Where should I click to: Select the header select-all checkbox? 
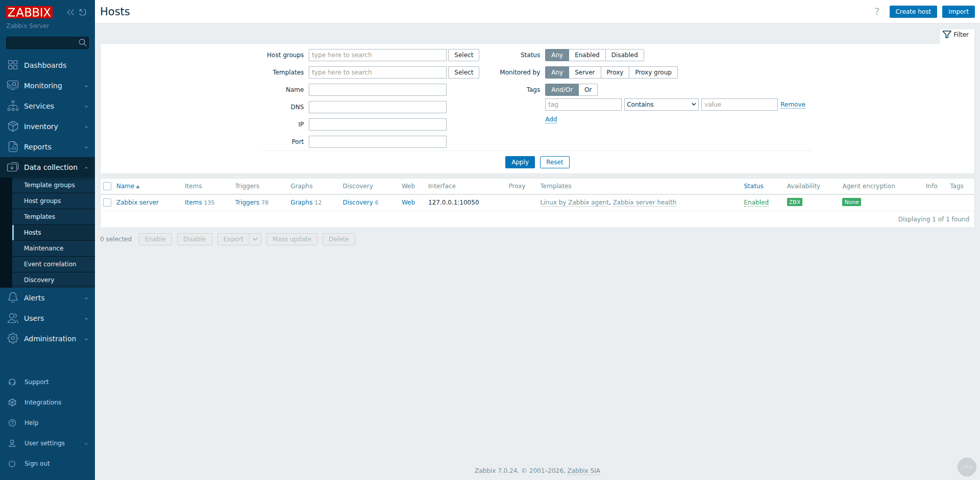pyautogui.click(x=107, y=186)
